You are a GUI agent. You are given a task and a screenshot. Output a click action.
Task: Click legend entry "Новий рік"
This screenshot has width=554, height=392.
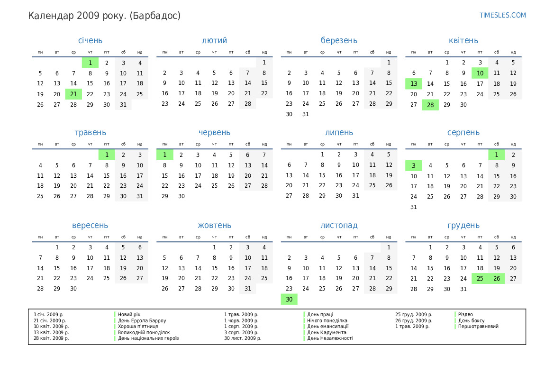click(129, 314)
